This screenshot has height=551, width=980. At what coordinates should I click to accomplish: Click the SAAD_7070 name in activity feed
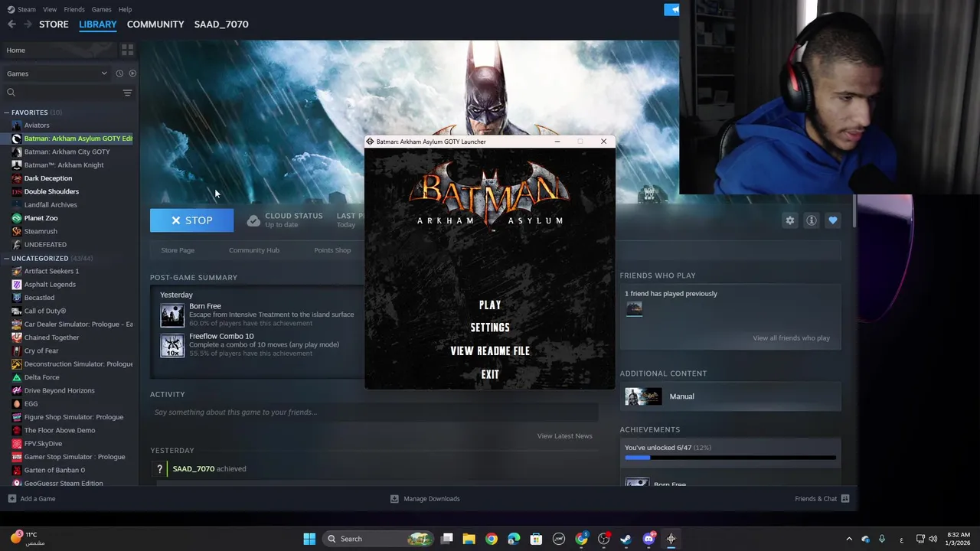[193, 469]
